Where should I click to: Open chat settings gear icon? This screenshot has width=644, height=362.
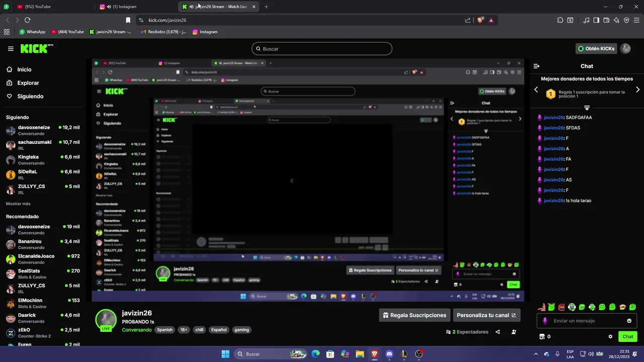click(x=610, y=337)
